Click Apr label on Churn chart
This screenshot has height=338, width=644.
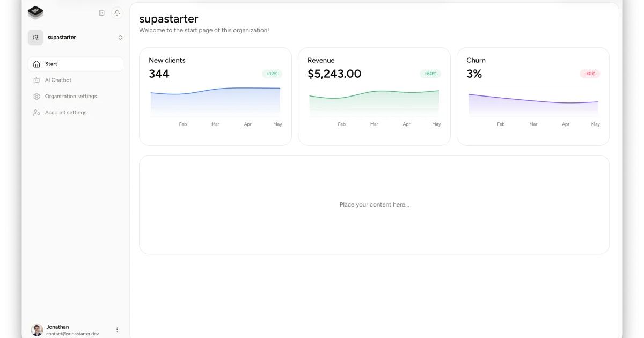point(566,124)
